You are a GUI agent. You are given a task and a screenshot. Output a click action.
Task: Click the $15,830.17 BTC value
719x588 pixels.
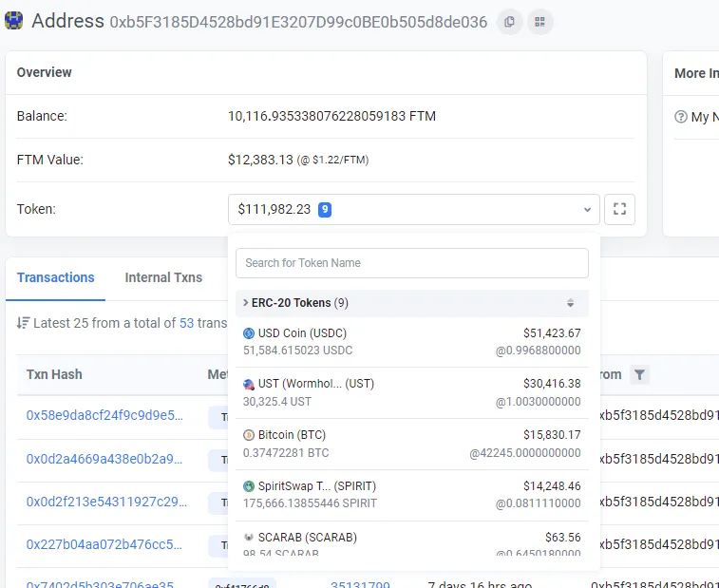click(x=552, y=435)
